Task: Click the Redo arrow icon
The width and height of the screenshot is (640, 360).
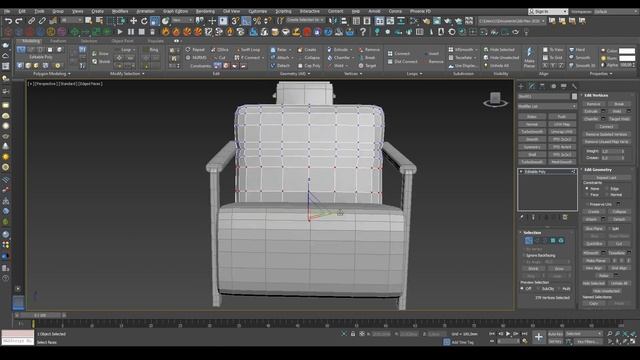Action: 19,21
